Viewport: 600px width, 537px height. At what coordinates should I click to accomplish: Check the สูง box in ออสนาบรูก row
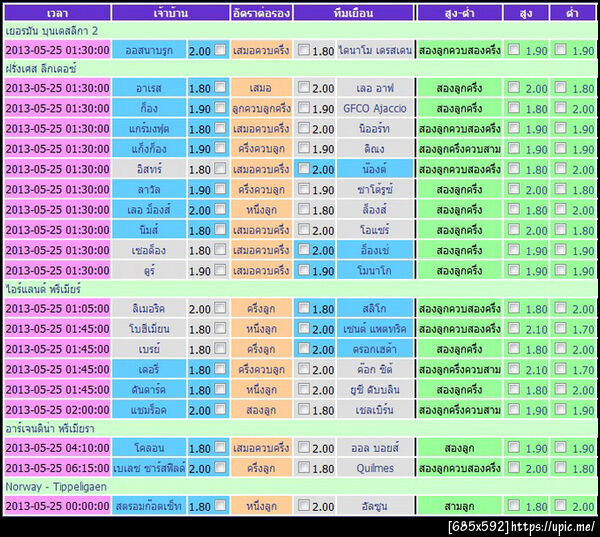point(514,49)
